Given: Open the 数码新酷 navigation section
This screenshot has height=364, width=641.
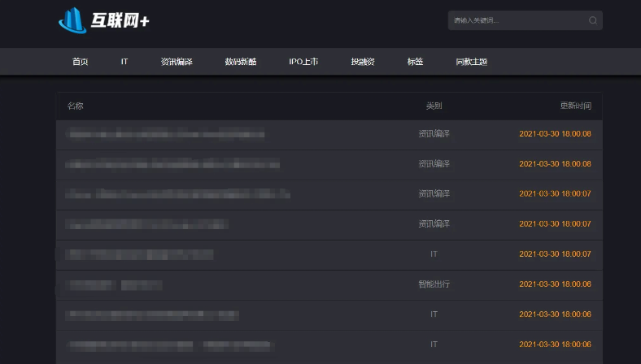Looking at the screenshot, I should pos(241,62).
